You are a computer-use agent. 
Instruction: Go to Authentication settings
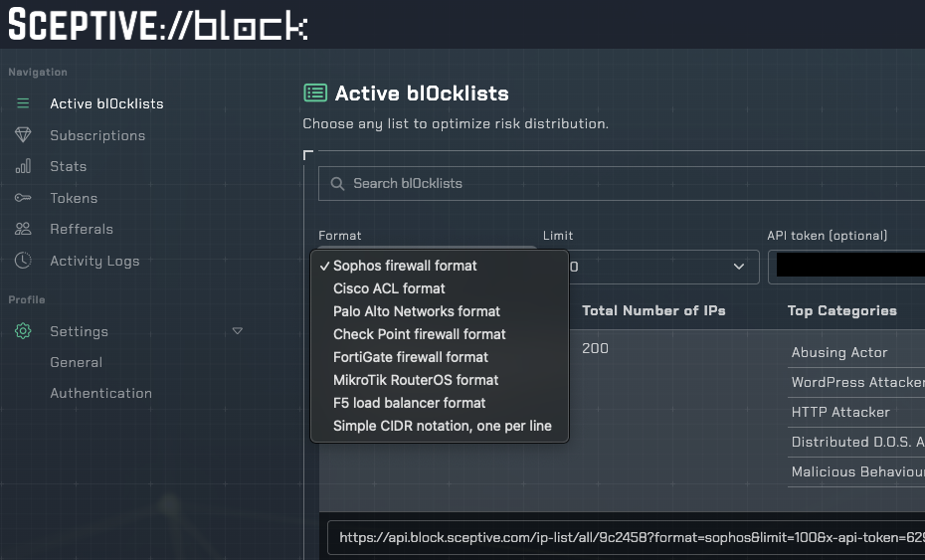[101, 393]
